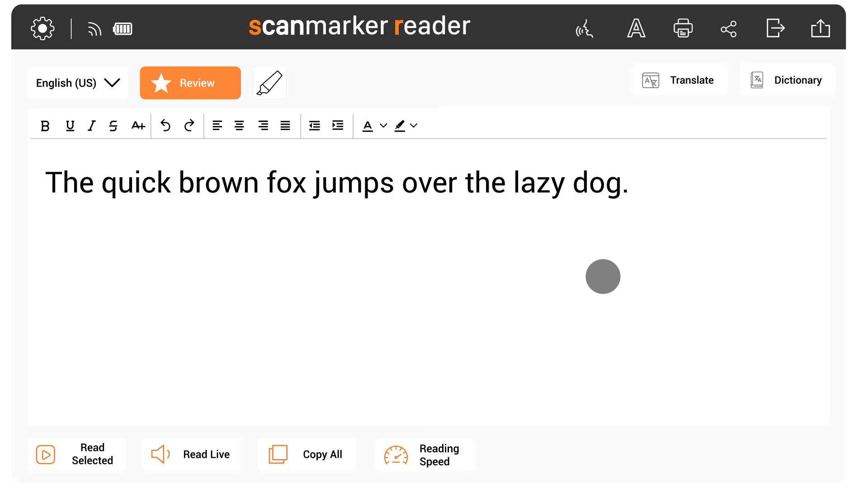Click the undo action arrow
The width and height of the screenshot is (868, 488).
pos(166,125)
